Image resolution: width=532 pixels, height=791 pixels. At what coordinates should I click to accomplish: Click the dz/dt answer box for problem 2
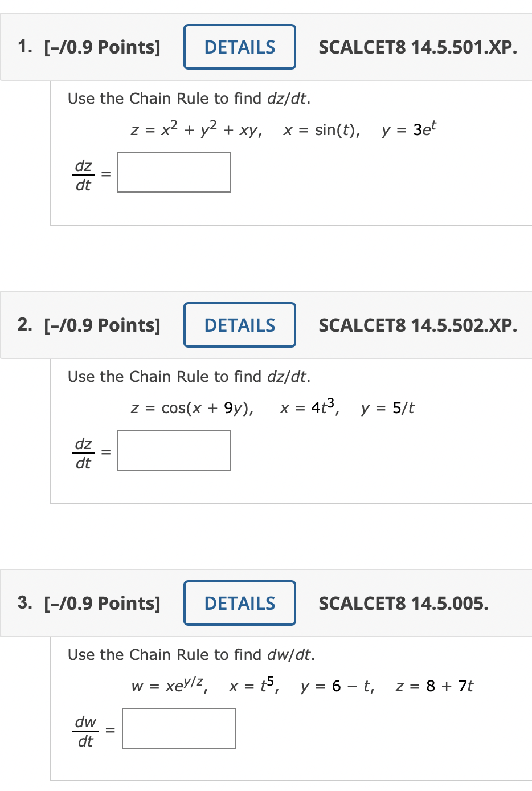coord(174,450)
